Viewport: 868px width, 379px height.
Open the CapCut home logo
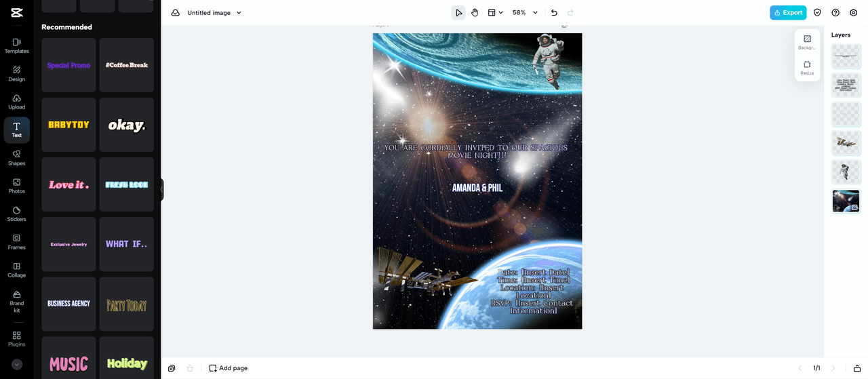(x=16, y=12)
